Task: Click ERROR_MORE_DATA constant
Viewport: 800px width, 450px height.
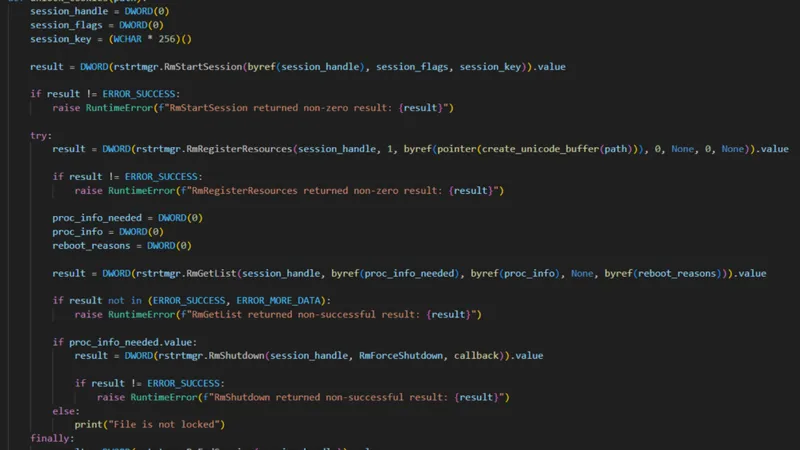Action: 279,301
